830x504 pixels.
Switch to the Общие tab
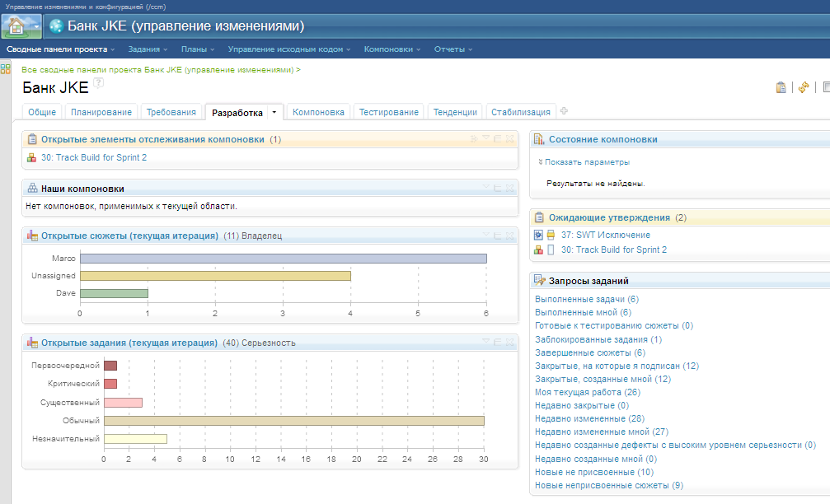[x=42, y=112]
